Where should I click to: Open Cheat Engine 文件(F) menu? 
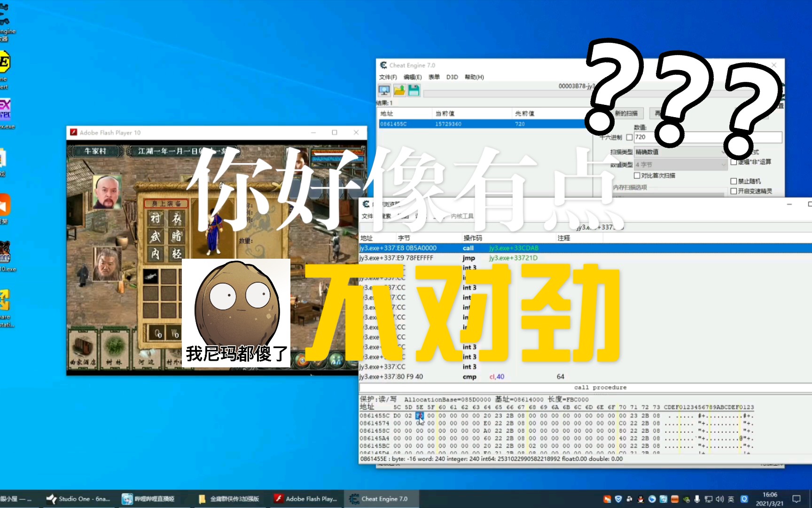tap(388, 77)
